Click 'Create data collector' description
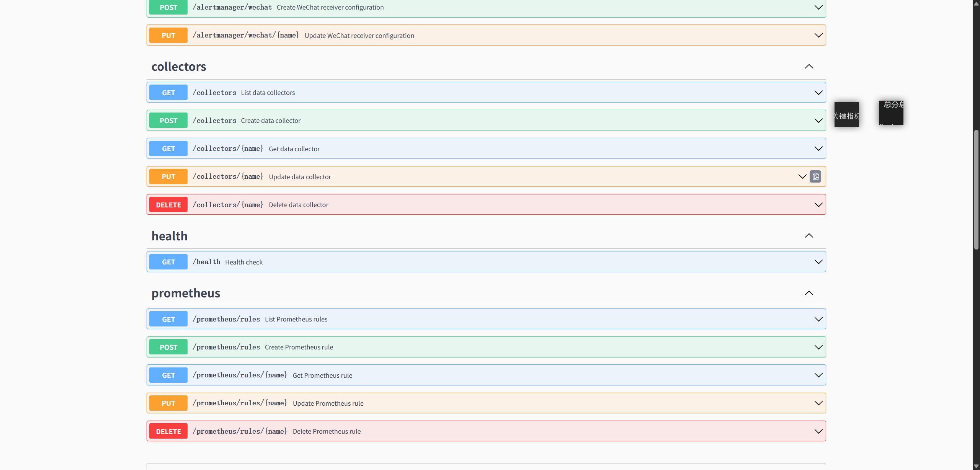The image size is (980, 470). (271, 121)
